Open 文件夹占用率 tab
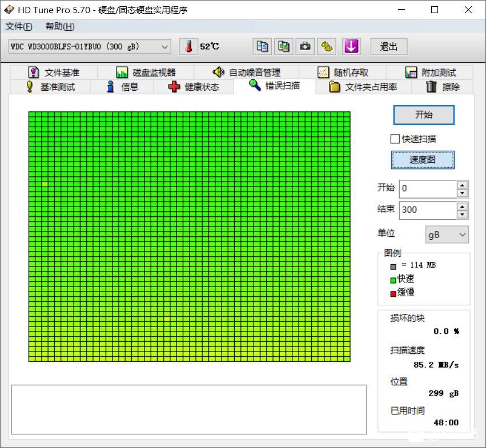This screenshot has width=486, height=448. (x=363, y=87)
